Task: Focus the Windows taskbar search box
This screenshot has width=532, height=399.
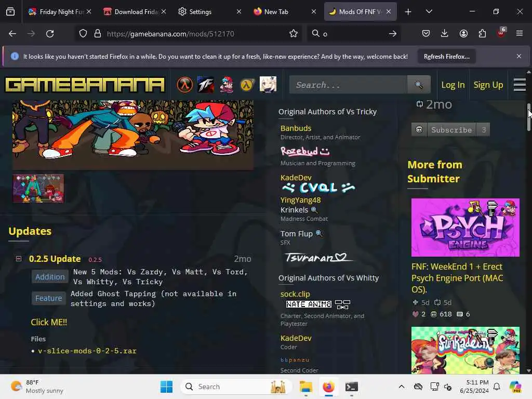Action: coord(236,387)
